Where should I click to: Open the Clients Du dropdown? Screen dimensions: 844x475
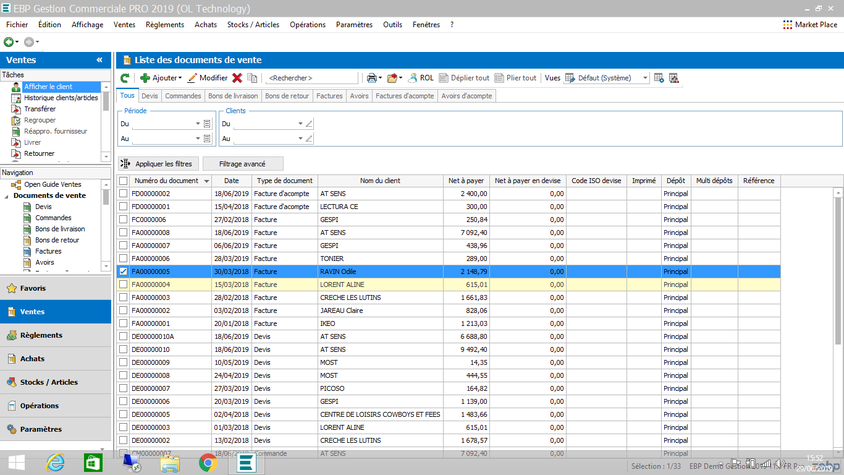point(300,124)
